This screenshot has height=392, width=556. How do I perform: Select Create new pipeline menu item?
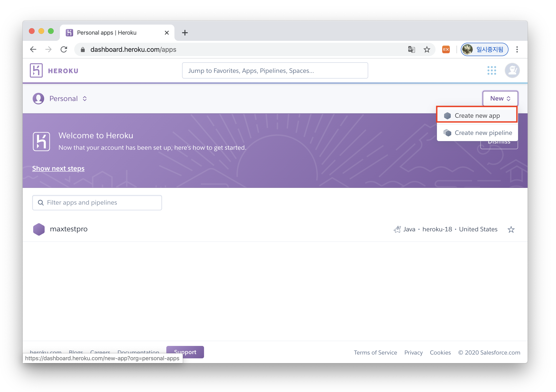click(483, 133)
